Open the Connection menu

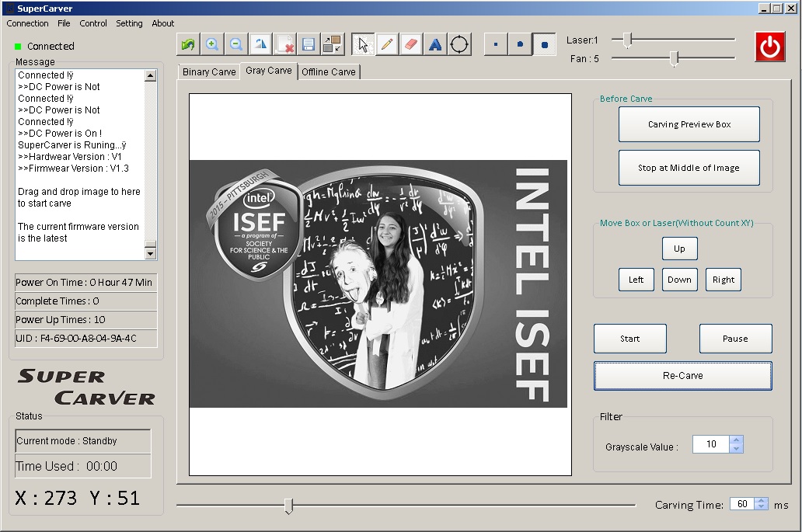pyautogui.click(x=28, y=23)
